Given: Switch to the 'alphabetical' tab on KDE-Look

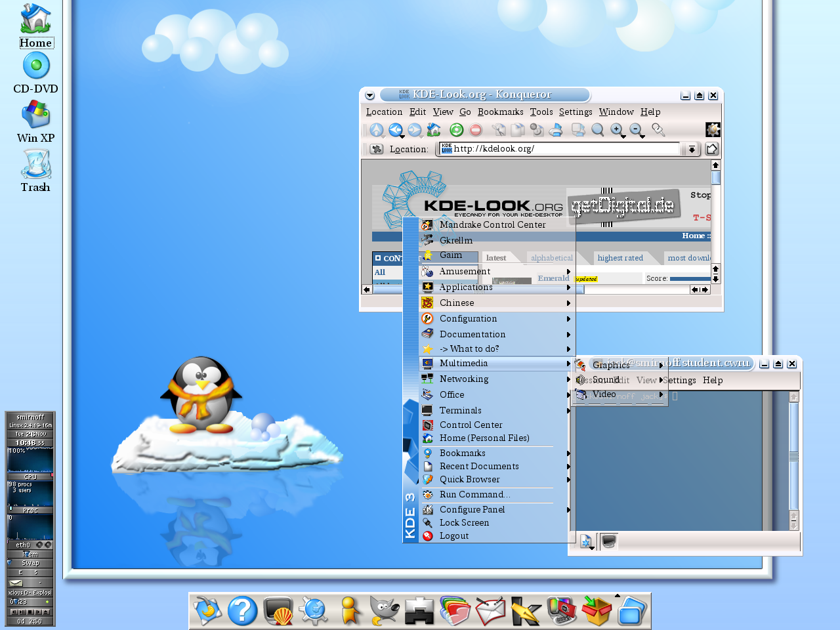Looking at the screenshot, I should pyautogui.click(x=552, y=258).
